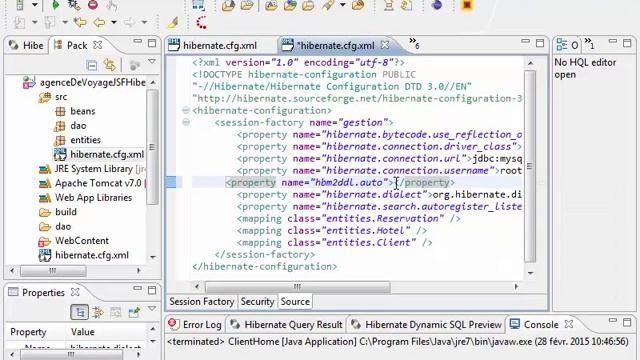Click Link with Editor in the Package Explorer
640x360 pixels.
(109, 65)
